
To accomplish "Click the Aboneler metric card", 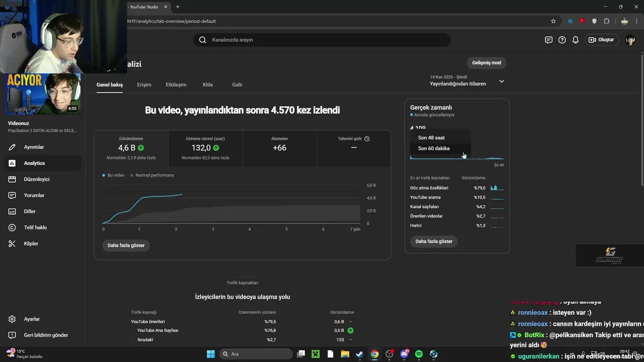I will [279, 148].
